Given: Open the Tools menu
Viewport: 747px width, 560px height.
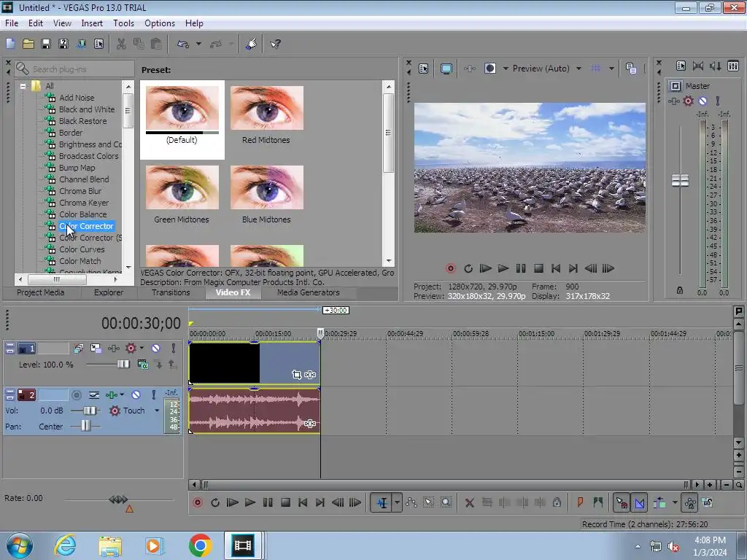Looking at the screenshot, I should tap(123, 23).
